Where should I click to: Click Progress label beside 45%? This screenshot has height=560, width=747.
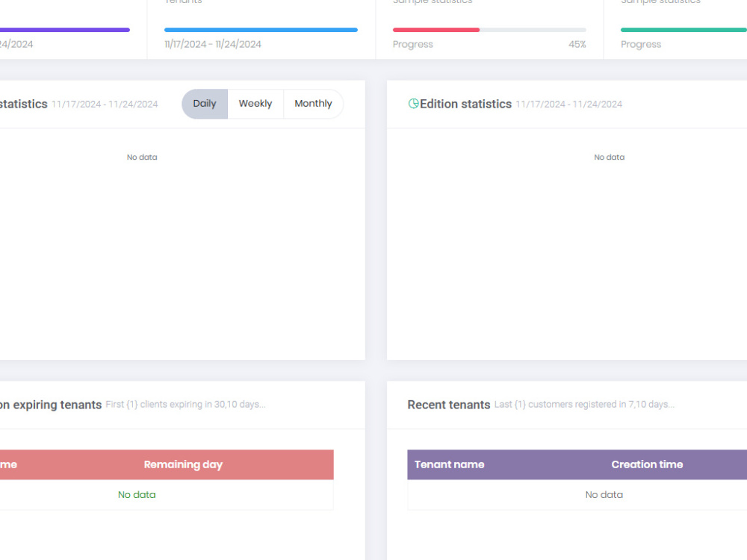pos(412,44)
